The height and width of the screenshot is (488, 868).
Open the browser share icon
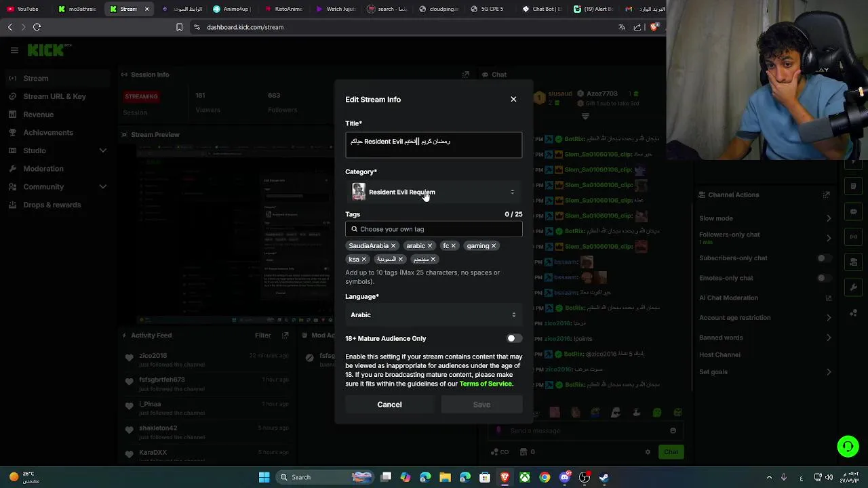pyautogui.click(x=637, y=27)
